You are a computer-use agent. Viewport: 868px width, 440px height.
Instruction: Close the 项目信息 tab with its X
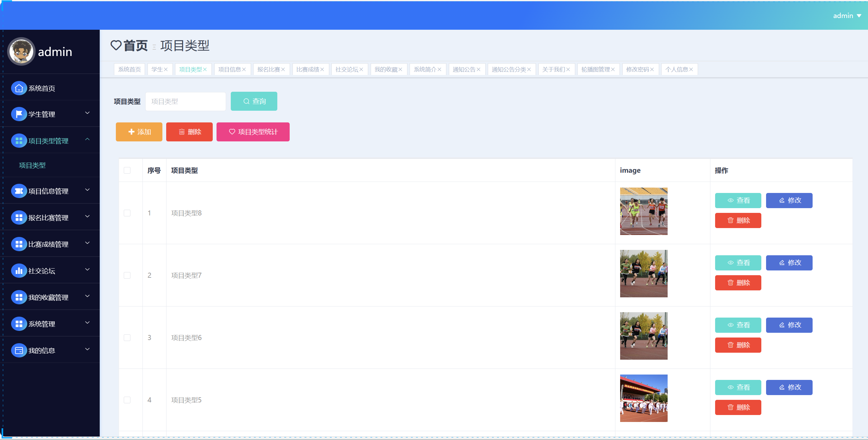tap(244, 70)
